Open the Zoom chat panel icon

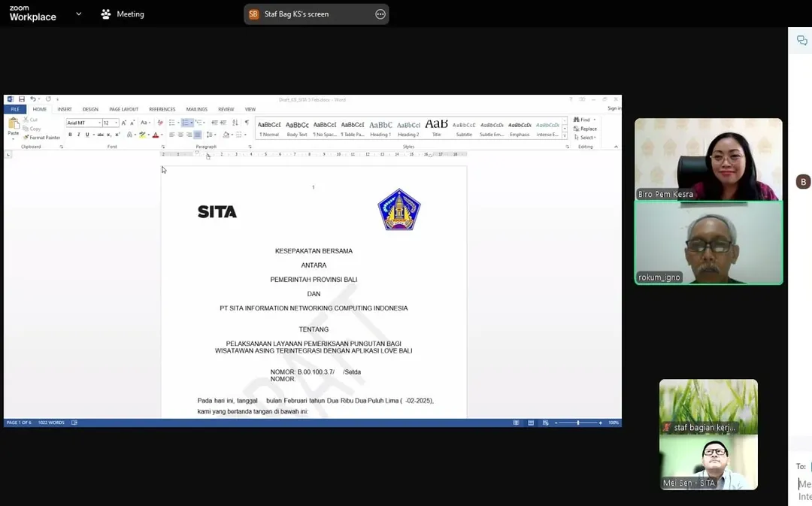coord(801,41)
